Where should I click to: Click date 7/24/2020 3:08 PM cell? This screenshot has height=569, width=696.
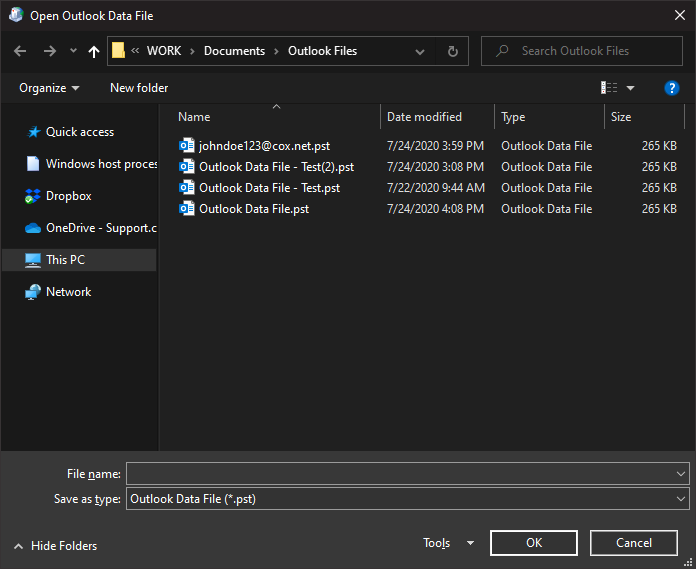click(435, 167)
